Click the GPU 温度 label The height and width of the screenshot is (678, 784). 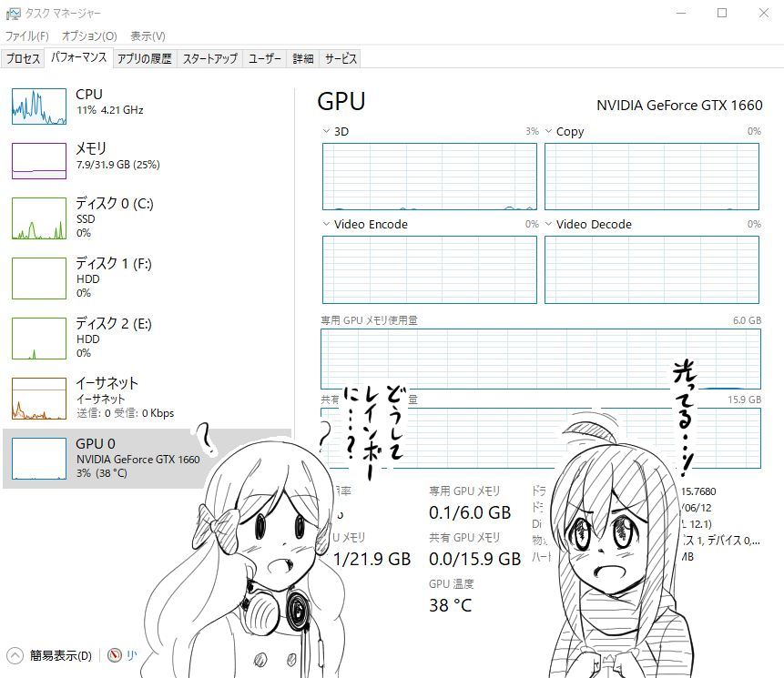(x=451, y=583)
